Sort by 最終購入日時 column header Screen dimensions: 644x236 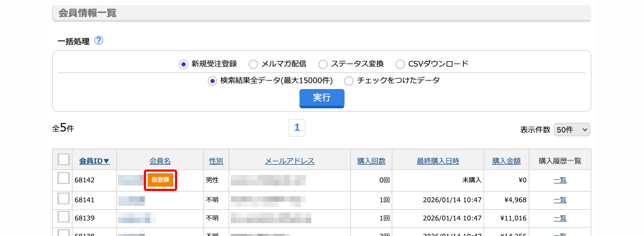[x=438, y=160]
